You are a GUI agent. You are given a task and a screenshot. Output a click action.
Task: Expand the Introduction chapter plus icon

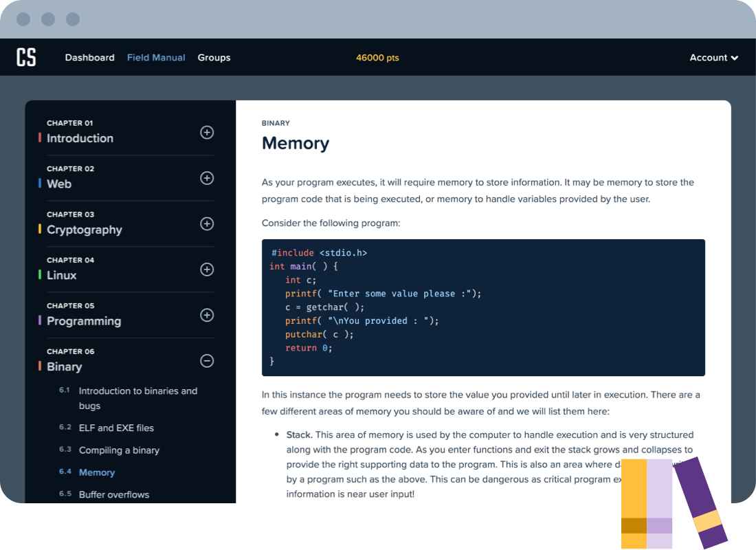207,132
